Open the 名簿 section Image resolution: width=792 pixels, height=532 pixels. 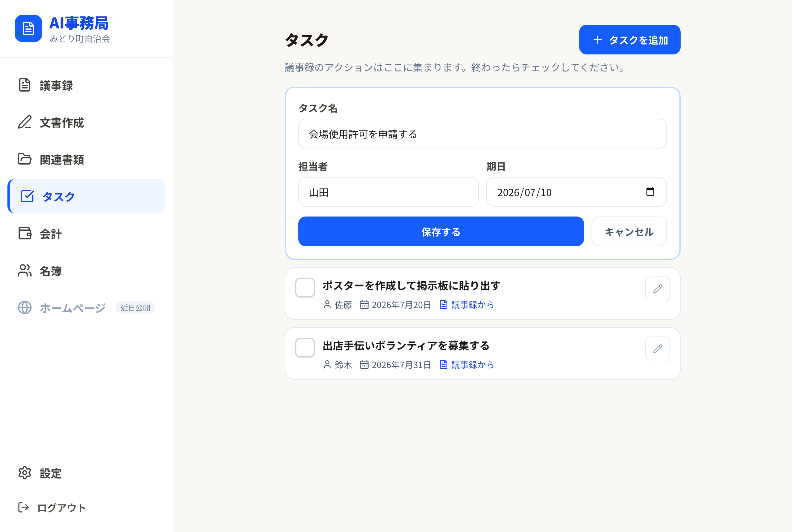[86, 270]
